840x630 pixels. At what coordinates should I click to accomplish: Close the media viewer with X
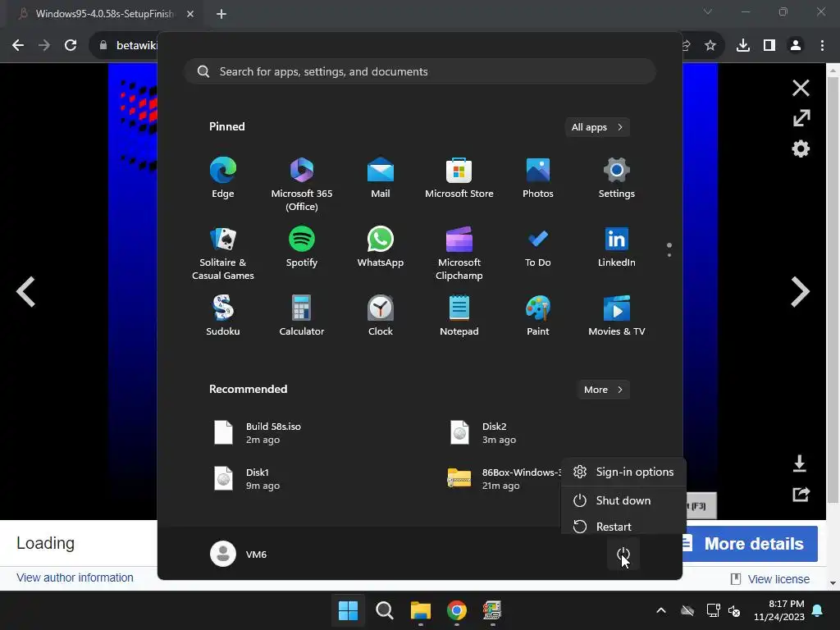coord(801,88)
